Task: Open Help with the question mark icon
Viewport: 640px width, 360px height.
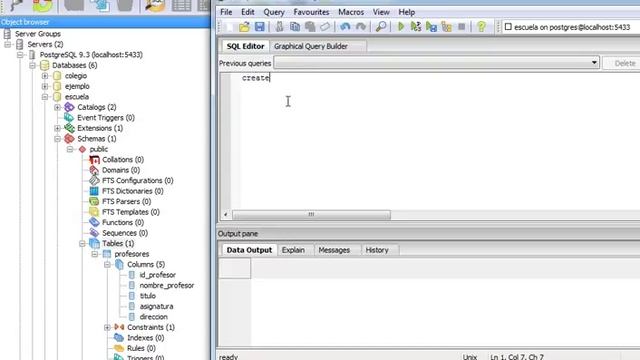Action: [482, 27]
